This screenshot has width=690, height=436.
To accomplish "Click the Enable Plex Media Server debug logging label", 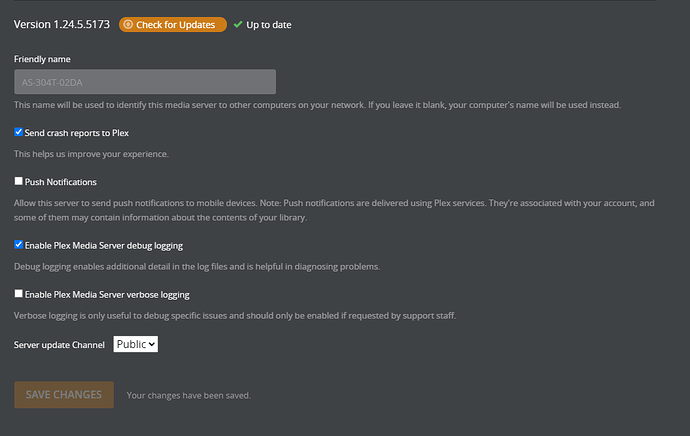I will pos(104,245).
